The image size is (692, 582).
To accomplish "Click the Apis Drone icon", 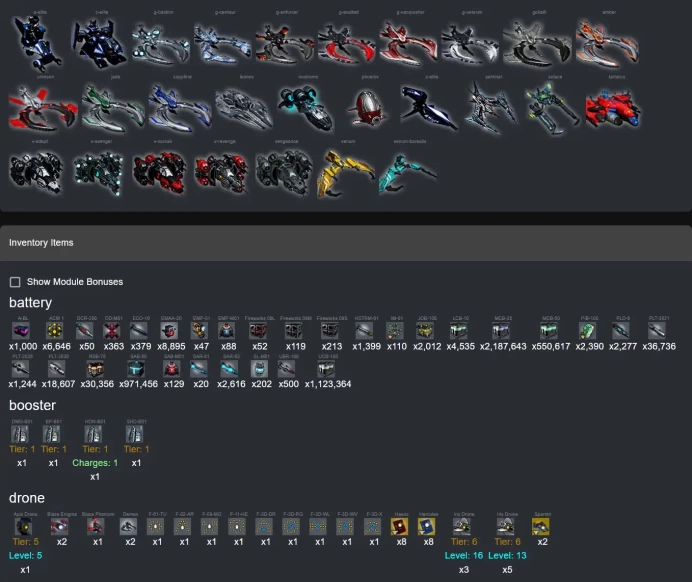I will [23, 526].
